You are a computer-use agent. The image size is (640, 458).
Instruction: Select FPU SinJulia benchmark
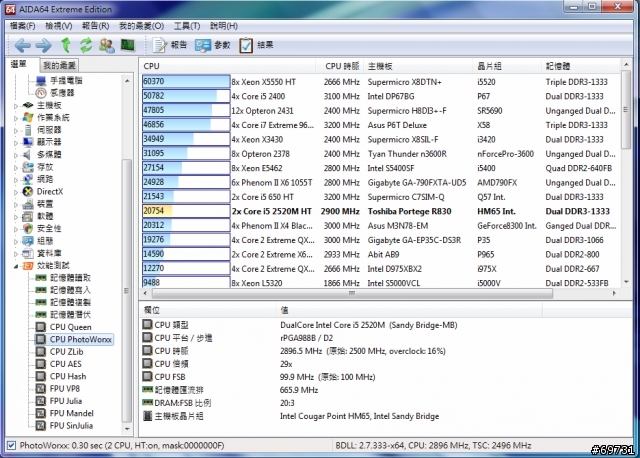(71, 425)
